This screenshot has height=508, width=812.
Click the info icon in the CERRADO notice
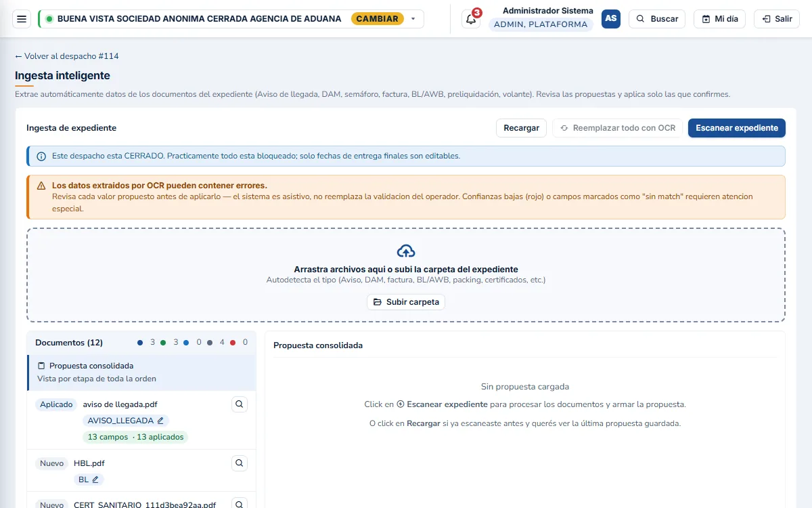(41, 156)
